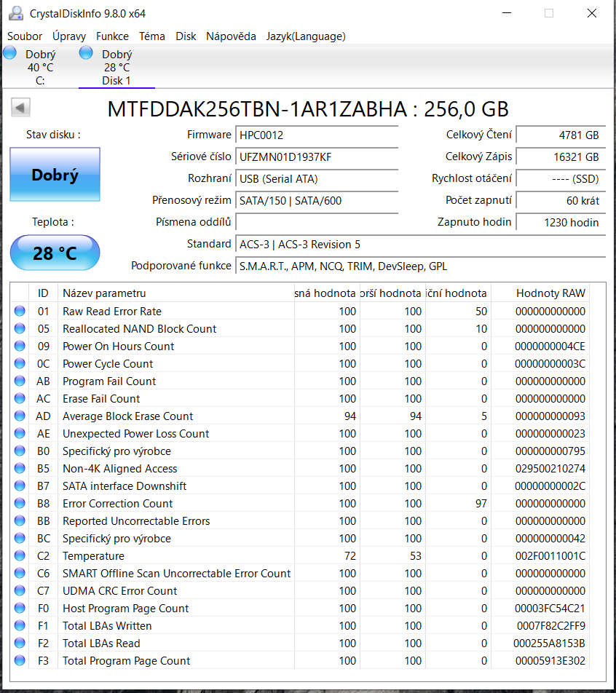Click the blue circle beside Total LBAs Written
The image size is (616, 693).
click(x=18, y=625)
